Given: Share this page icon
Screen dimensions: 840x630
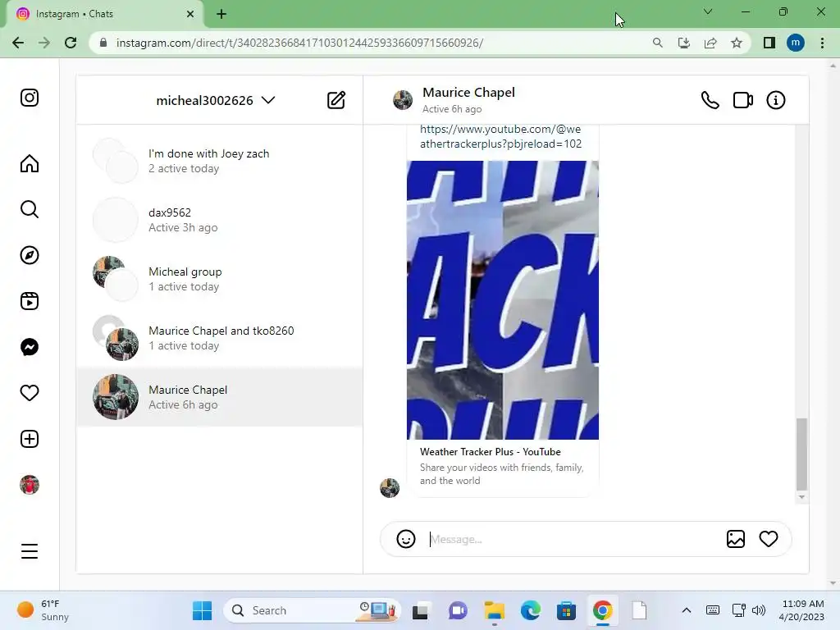Looking at the screenshot, I should click(x=710, y=43).
